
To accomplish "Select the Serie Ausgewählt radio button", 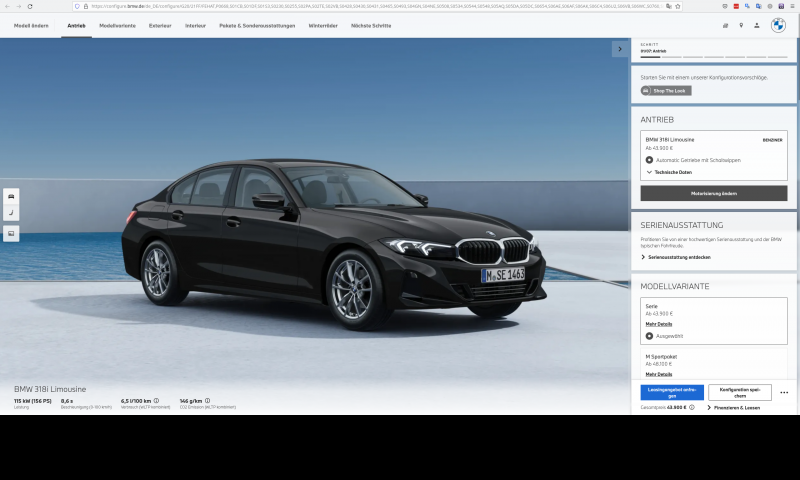I will [649, 336].
